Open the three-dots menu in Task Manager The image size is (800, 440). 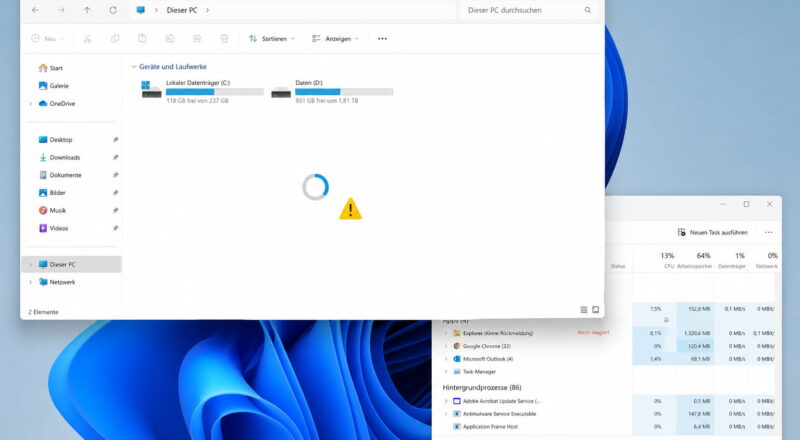click(768, 232)
